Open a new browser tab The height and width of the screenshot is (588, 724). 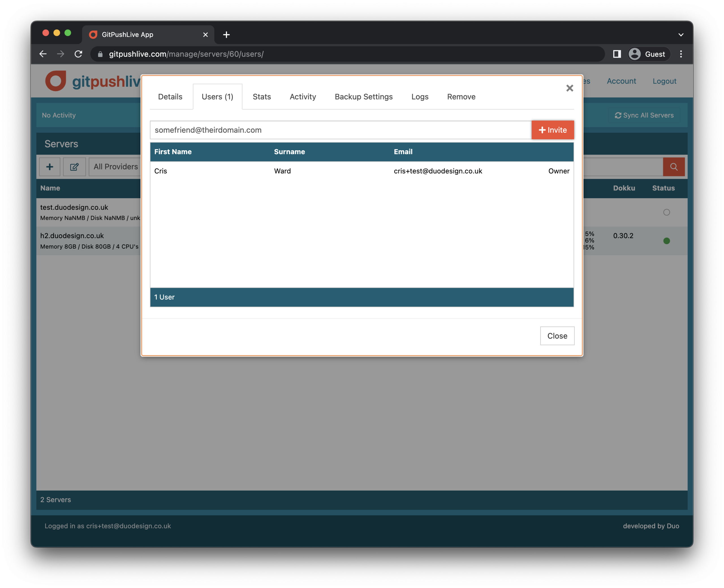tap(227, 34)
